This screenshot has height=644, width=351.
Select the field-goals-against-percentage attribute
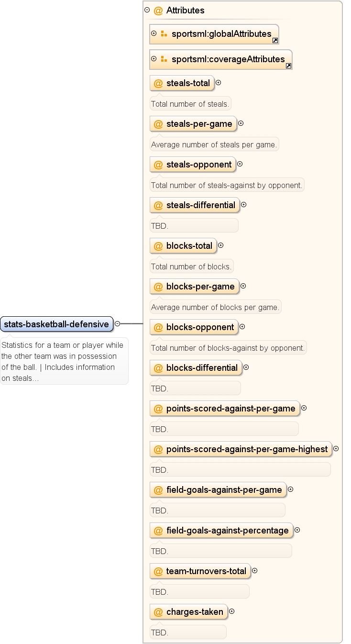[221, 531]
